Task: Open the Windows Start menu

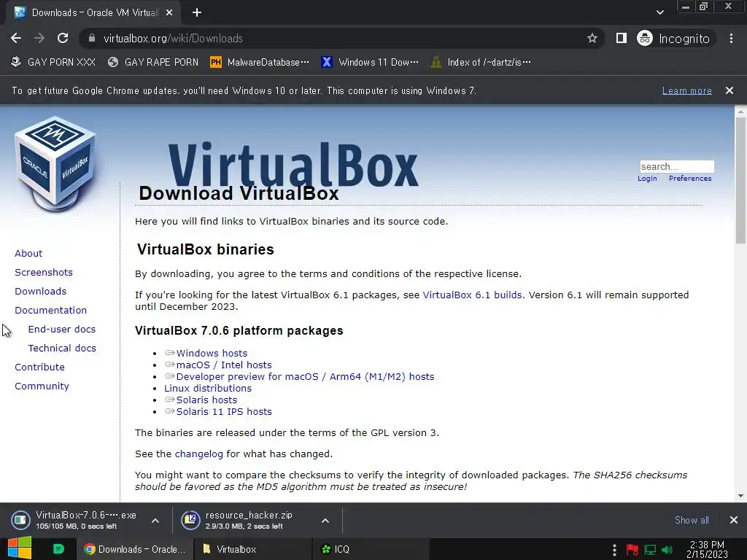Action: pos(20,548)
